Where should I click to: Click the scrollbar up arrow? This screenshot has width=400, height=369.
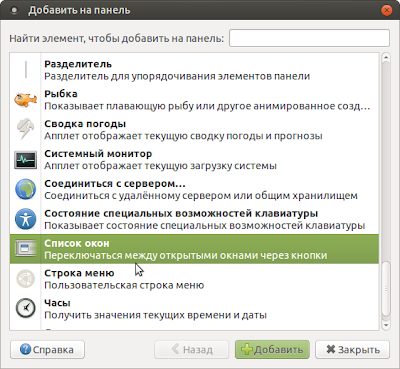click(386, 58)
